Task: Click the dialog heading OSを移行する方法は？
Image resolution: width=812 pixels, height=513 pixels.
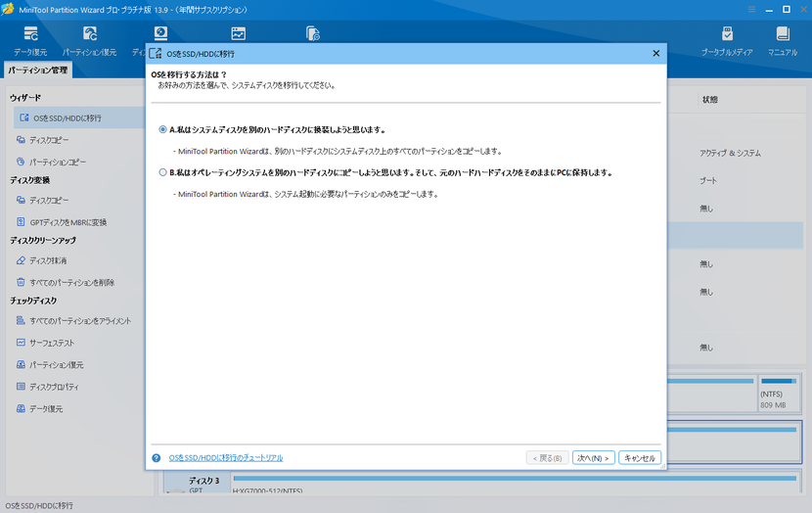Action: point(189,74)
